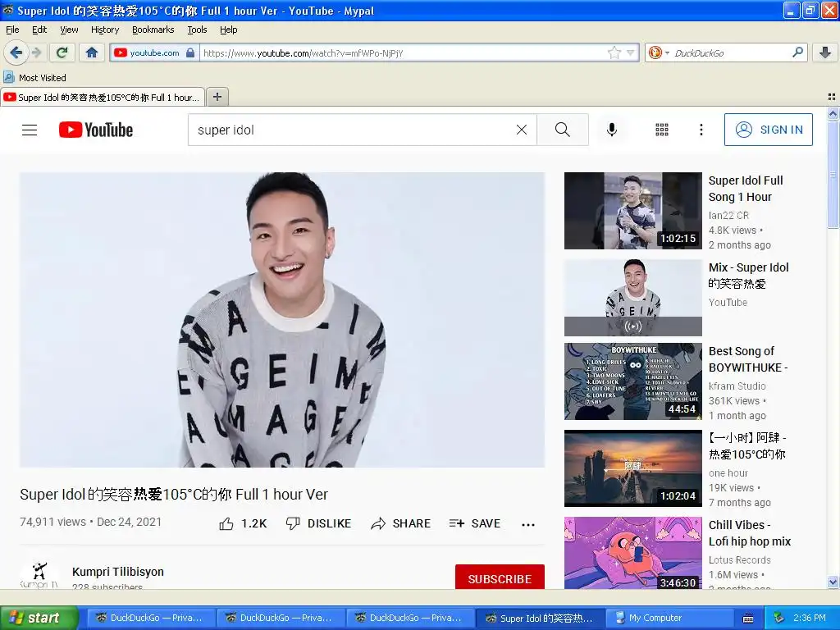Reload the current page
The width and height of the screenshot is (840, 630).
pyautogui.click(x=62, y=52)
